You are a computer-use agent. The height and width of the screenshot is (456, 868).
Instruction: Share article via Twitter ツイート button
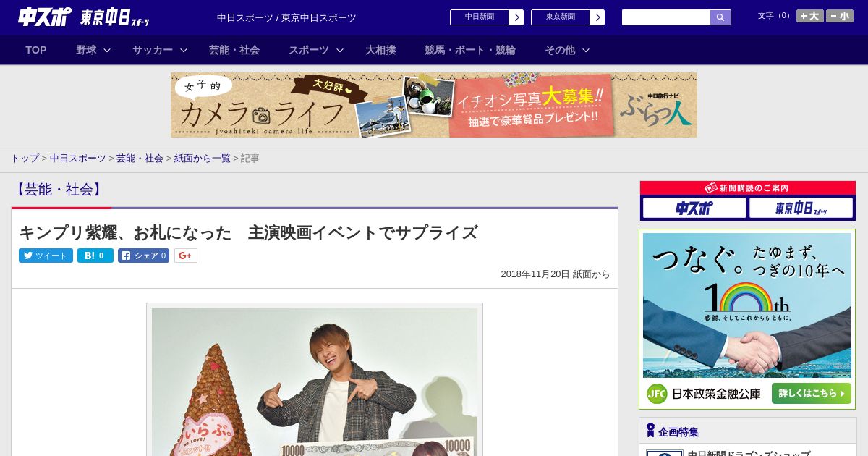tap(46, 256)
